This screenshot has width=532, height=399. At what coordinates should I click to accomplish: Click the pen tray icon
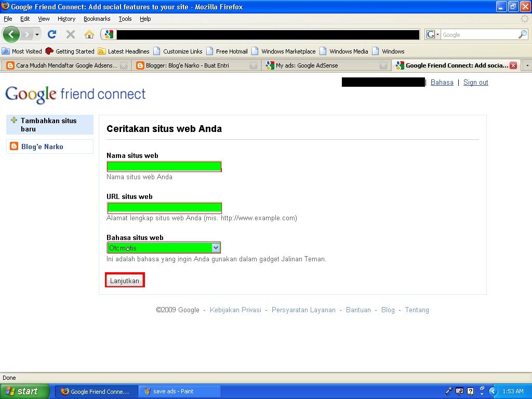tap(448, 391)
